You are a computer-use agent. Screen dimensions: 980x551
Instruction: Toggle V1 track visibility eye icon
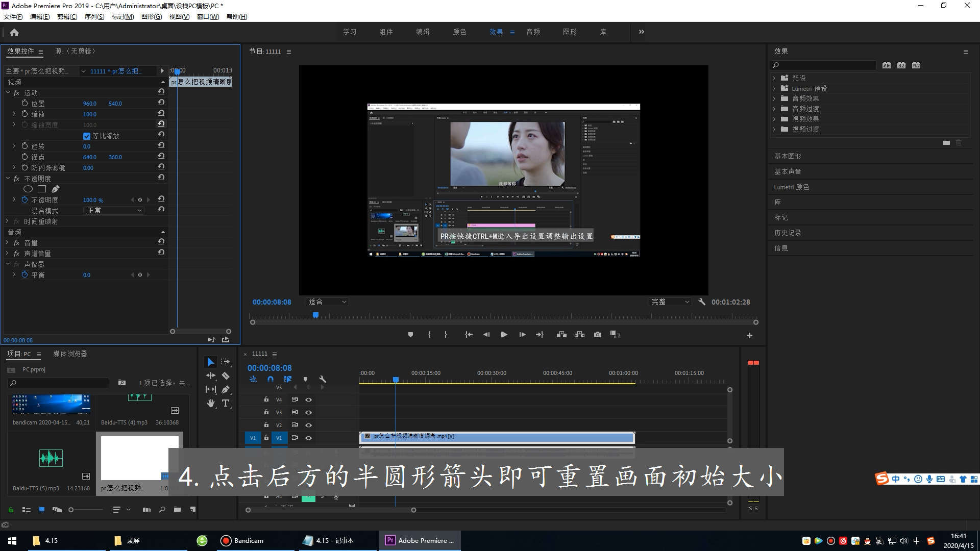pyautogui.click(x=308, y=438)
